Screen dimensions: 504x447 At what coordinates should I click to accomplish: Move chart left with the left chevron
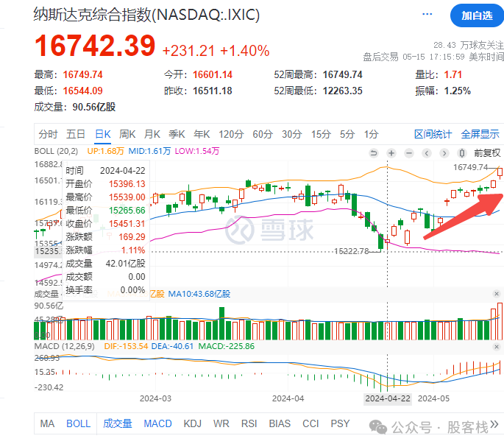pos(427,153)
